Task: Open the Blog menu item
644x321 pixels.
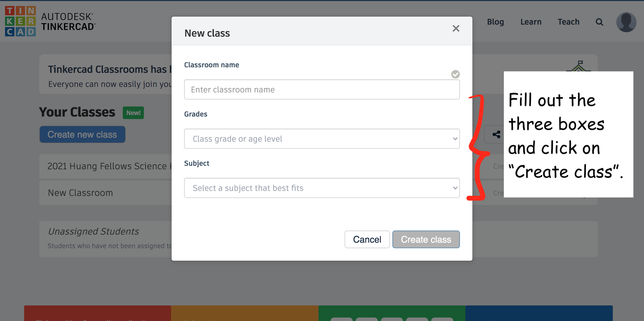Action: click(495, 22)
